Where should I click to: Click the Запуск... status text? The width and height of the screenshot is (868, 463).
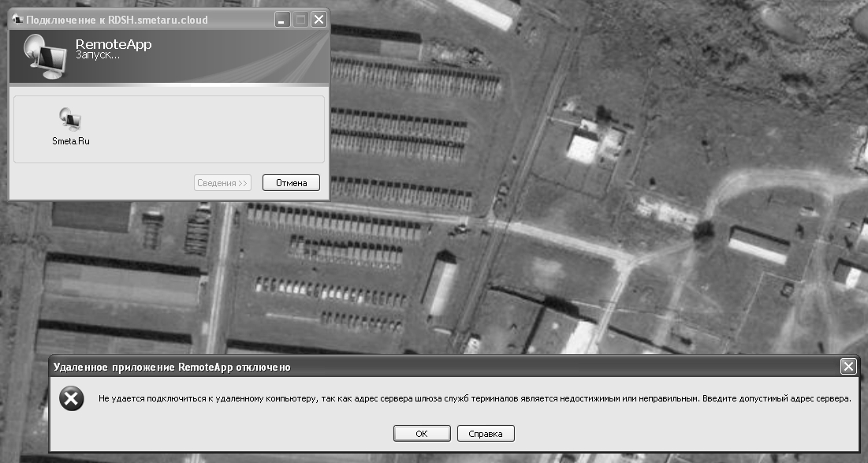98,55
